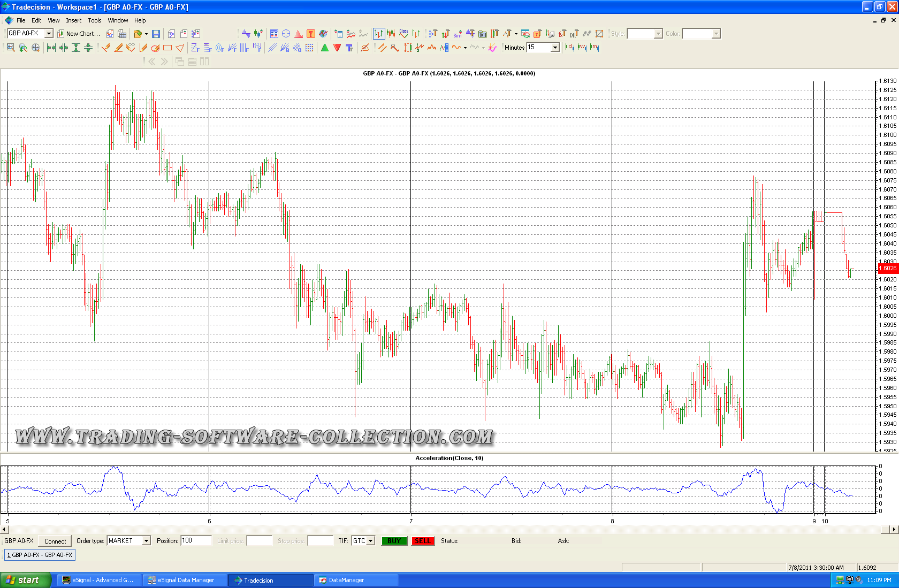Expand the Order type MARKET dropdown
Screen dimensions: 899x588
coord(146,541)
